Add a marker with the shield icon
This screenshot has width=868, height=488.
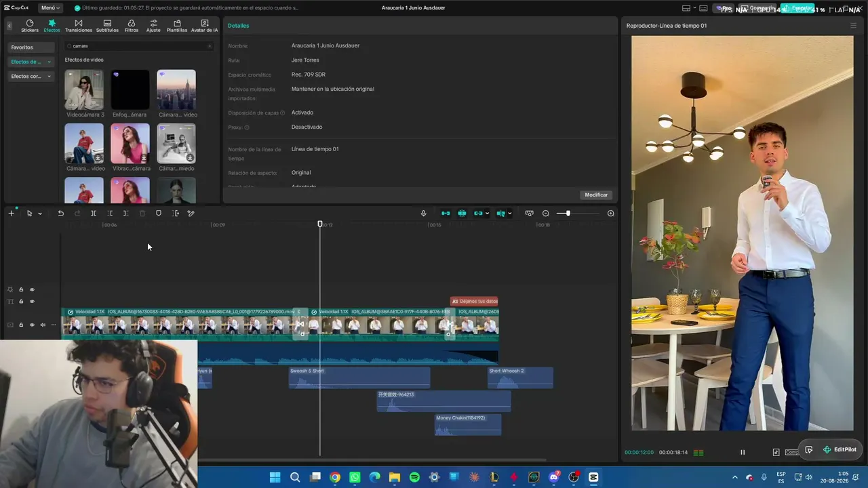(159, 213)
